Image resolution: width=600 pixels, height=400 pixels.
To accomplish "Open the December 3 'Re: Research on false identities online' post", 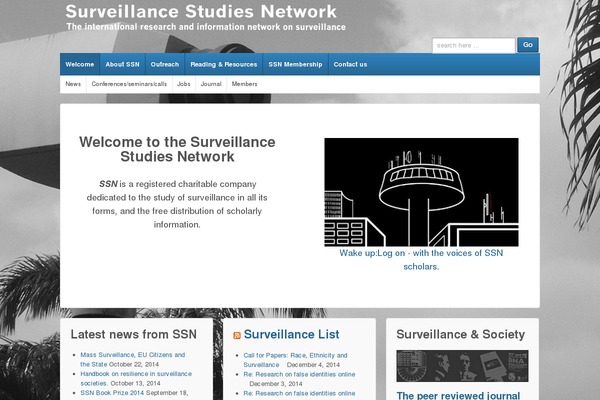I will [x=299, y=374].
